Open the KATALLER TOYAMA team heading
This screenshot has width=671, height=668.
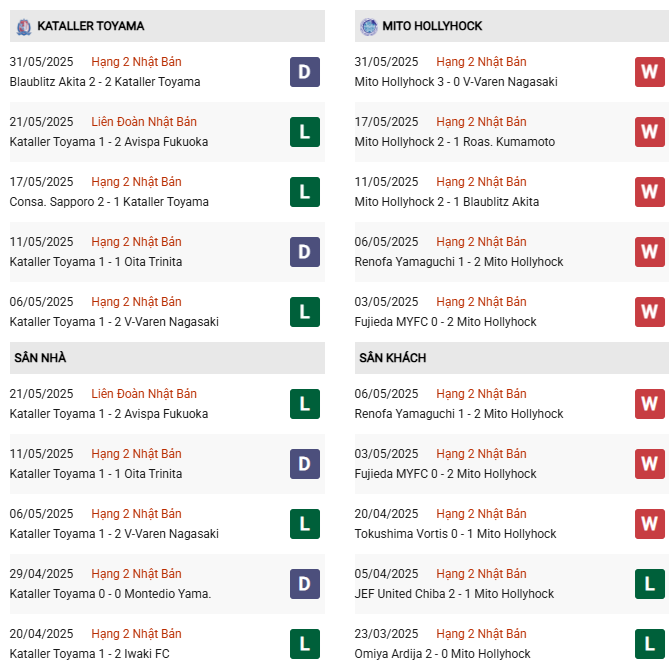91,26
